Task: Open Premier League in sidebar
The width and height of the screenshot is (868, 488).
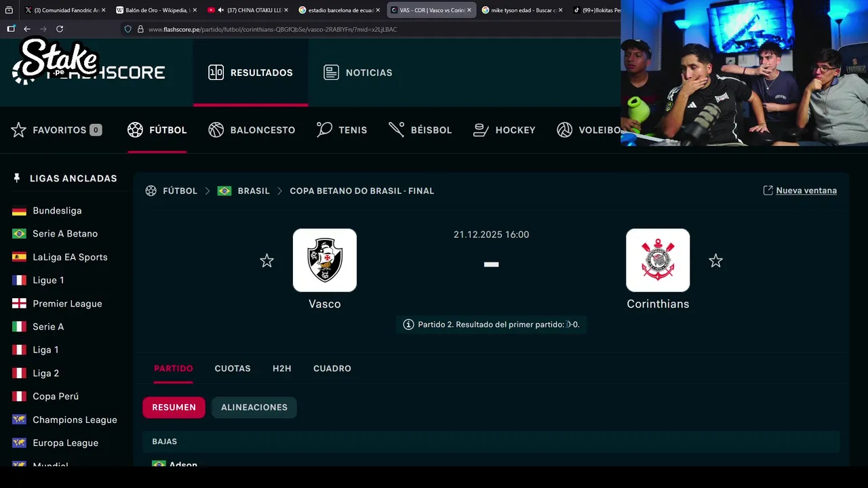Action: tap(67, 304)
